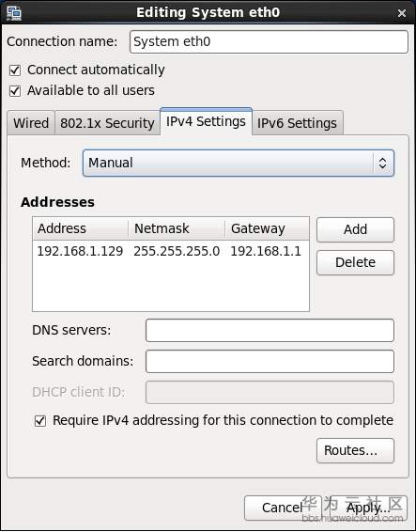Image resolution: width=416 pixels, height=532 pixels.
Task: Click the Add address button
Action: click(355, 229)
